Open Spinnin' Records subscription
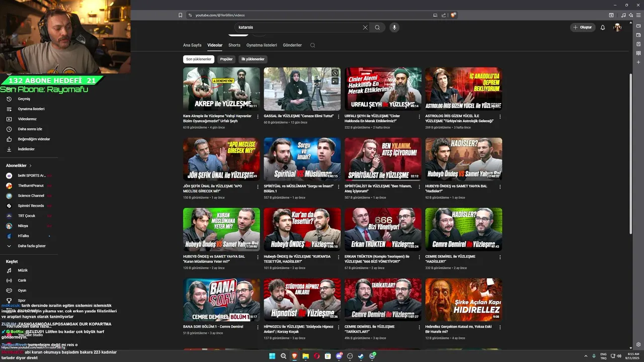This screenshot has width=644, height=362. (30, 206)
